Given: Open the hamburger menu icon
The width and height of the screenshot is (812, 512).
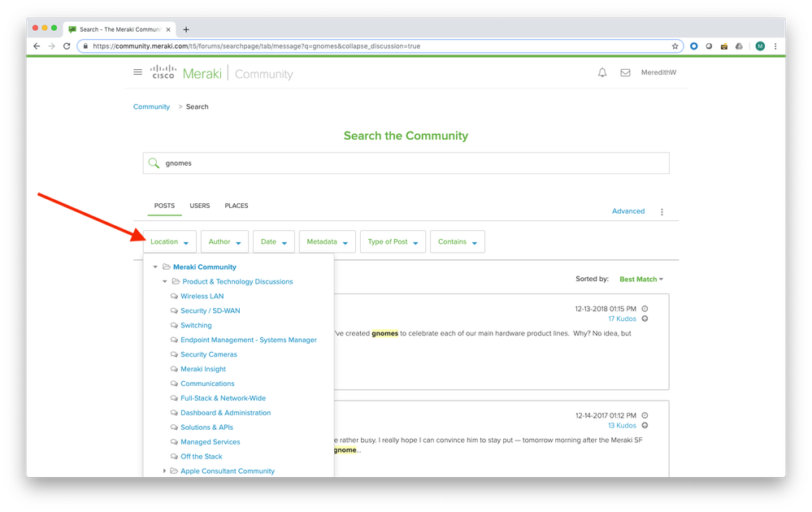Looking at the screenshot, I should click(x=138, y=73).
